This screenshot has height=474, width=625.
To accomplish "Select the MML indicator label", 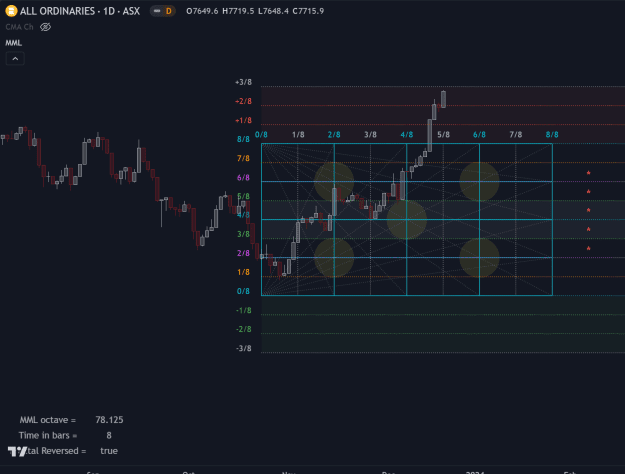I will pyautogui.click(x=14, y=43).
